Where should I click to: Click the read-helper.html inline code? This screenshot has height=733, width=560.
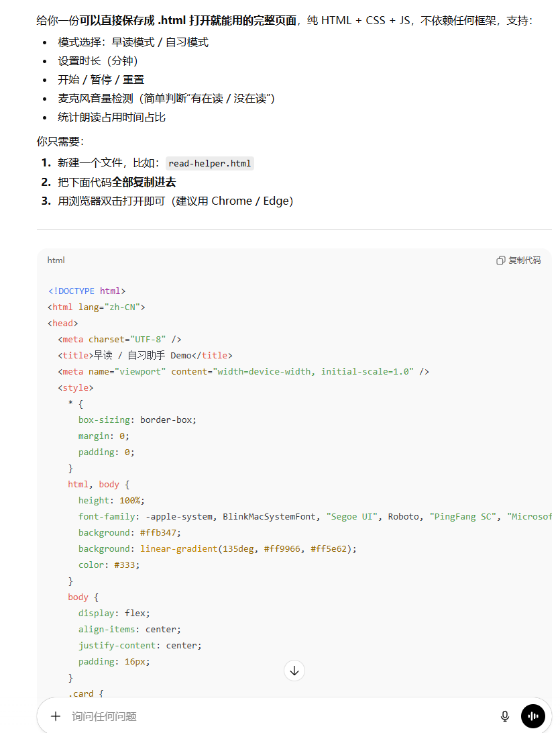tap(209, 163)
